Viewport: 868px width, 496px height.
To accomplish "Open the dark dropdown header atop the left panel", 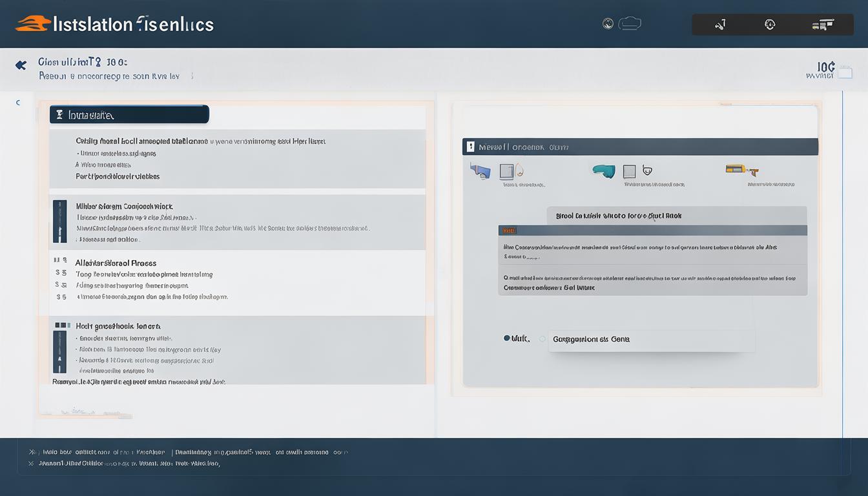I will (x=129, y=115).
